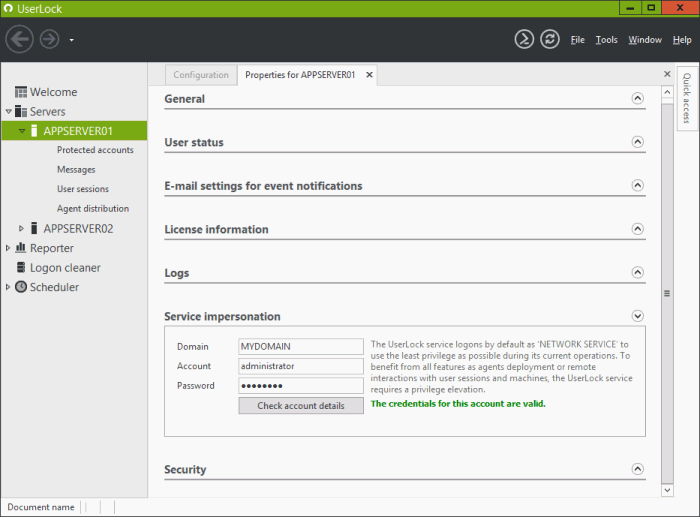Open the Quick access side panel
The height and width of the screenshot is (517, 700).
click(687, 98)
